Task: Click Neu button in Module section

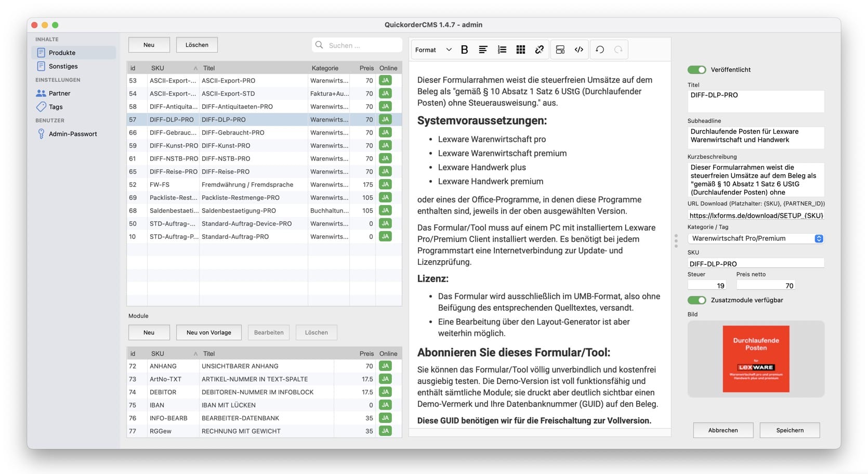Action: coord(149,332)
